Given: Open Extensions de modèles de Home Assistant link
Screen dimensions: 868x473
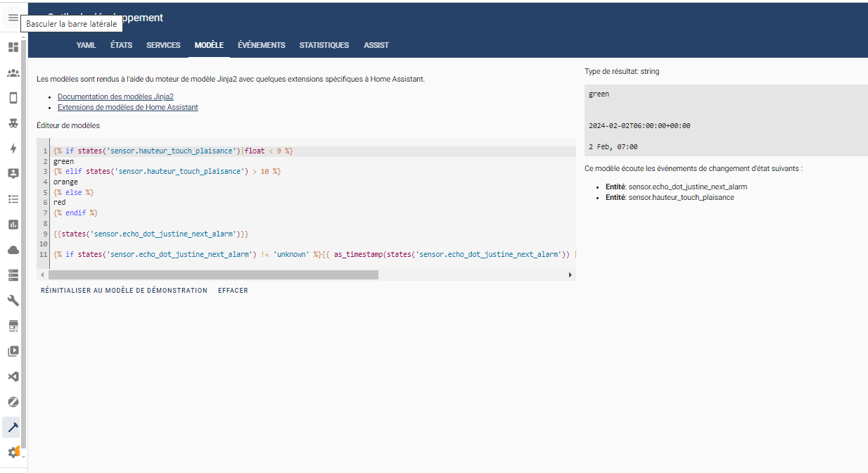Looking at the screenshot, I should 127,108.
